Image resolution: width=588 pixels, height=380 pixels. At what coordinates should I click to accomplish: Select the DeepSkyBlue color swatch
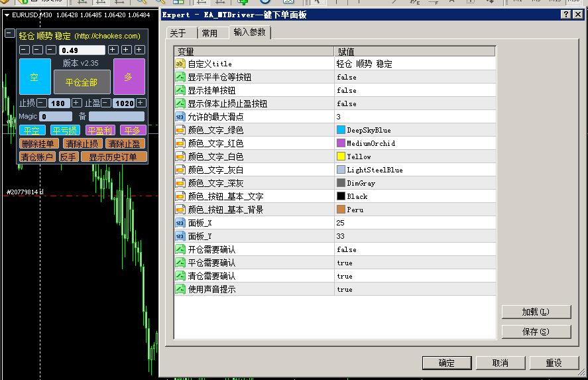point(341,130)
